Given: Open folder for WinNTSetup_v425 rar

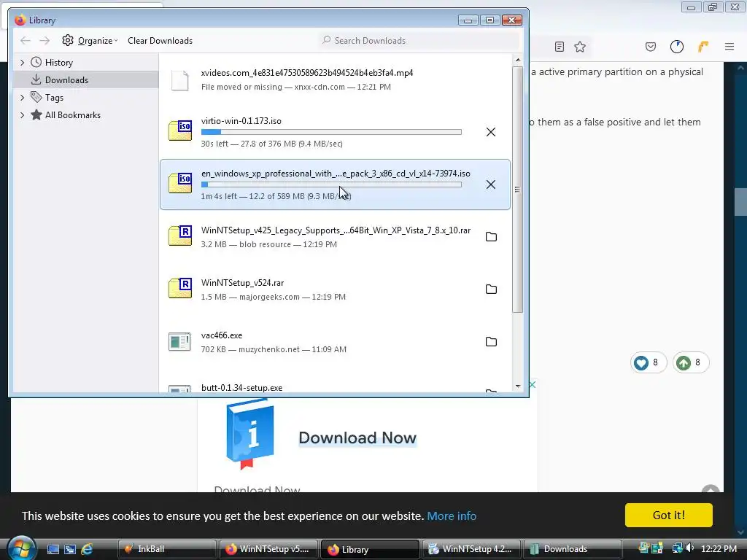Looking at the screenshot, I should [491, 237].
